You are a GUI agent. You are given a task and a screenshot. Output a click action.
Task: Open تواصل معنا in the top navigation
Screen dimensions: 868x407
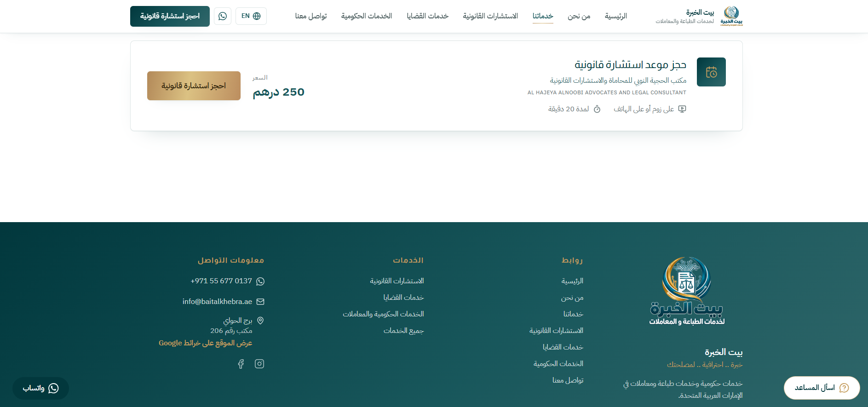coord(311,16)
